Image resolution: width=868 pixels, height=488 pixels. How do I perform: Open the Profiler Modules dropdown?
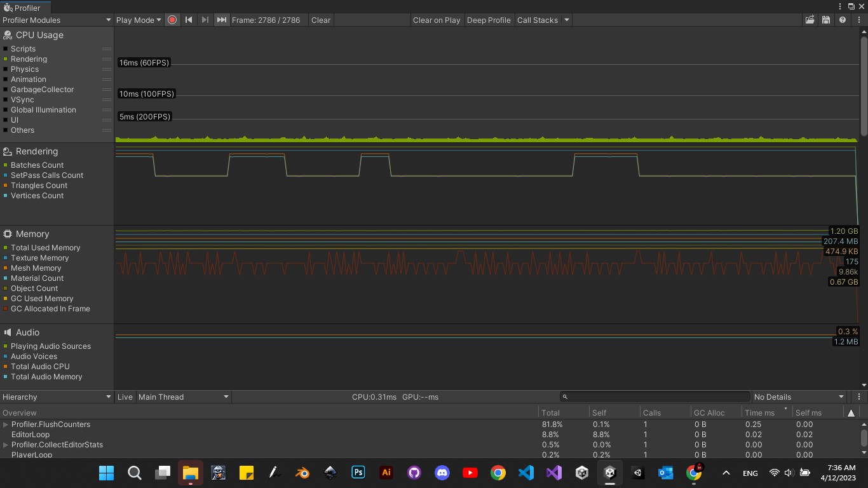[57, 20]
